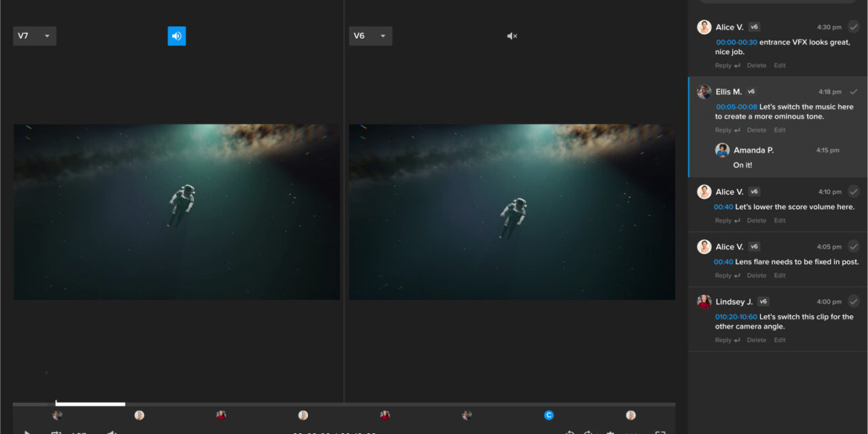Click the blue C marker on timeline
Image resolution: width=868 pixels, height=434 pixels.
point(549,415)
